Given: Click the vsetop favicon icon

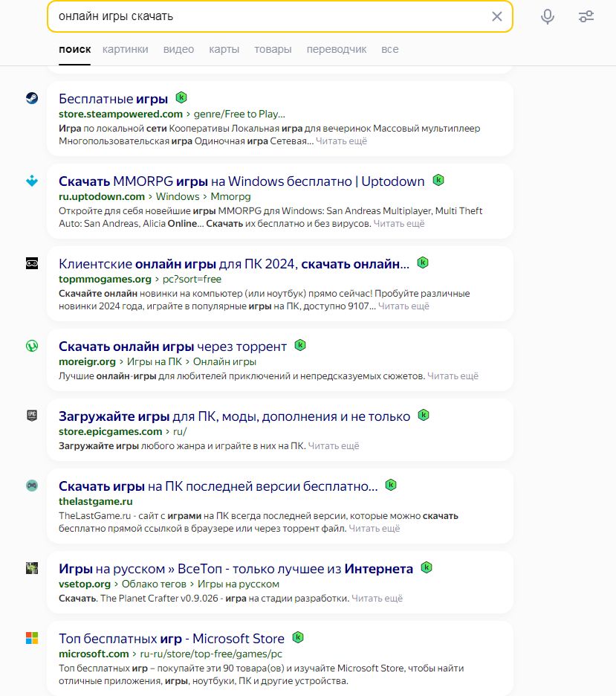Looking at the screenshot, I should [x=32, y=568].
